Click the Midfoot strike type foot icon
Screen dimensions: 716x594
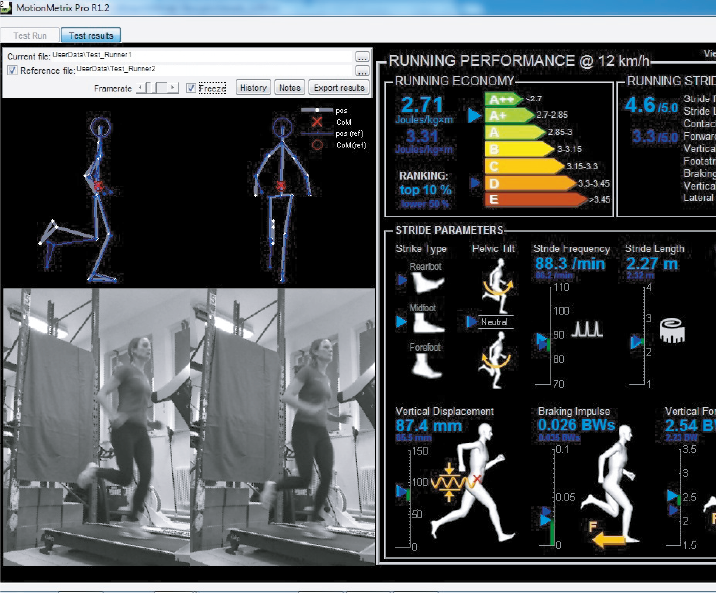click(x=428, y=322)
